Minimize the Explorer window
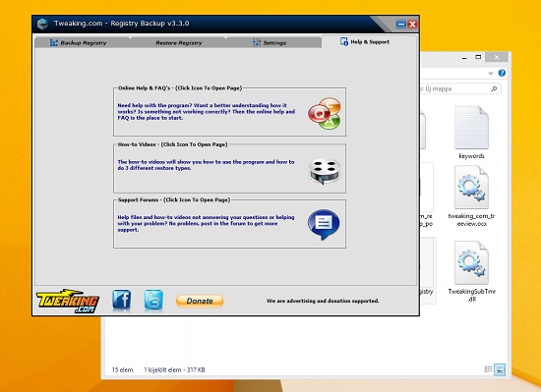This screenshot has width=541, height=392. (464, 57)
